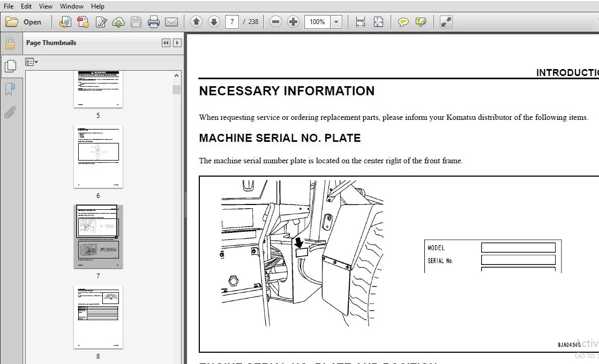Click the Page Thumbnails panel title

[x=51, y=43]
